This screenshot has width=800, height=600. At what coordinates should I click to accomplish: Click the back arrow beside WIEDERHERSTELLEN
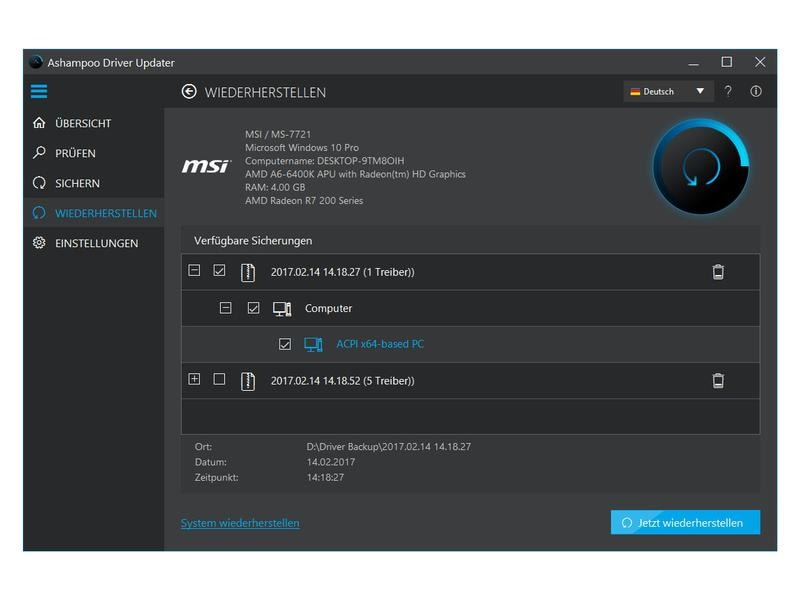click(x=189, y=92)
